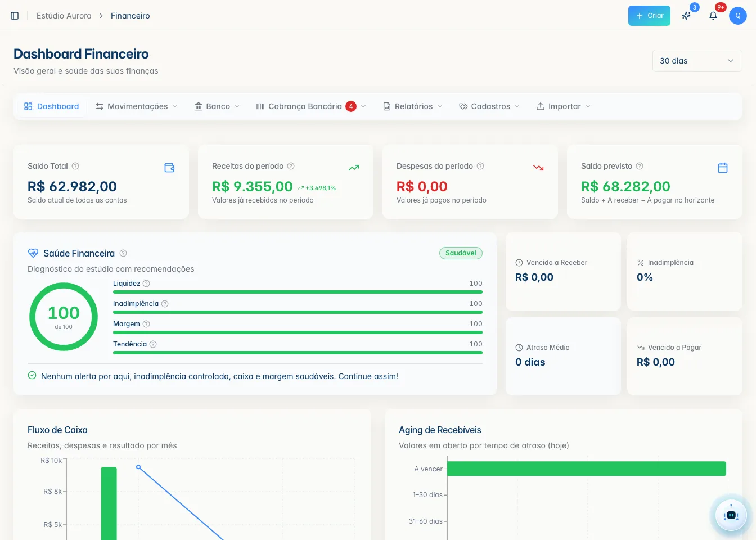The image size is (756, 540).
Task: Click the help icon beside Tendência
Action: (153, 344)
